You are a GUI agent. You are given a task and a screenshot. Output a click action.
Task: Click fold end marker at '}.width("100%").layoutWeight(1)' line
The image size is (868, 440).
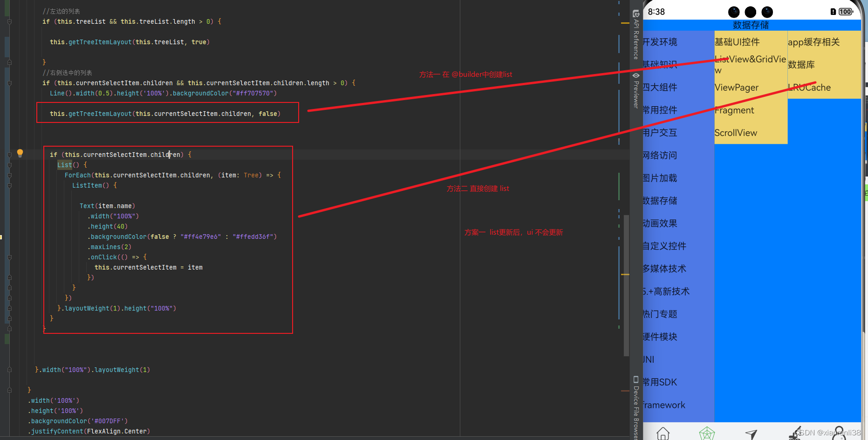pos(9,370)
